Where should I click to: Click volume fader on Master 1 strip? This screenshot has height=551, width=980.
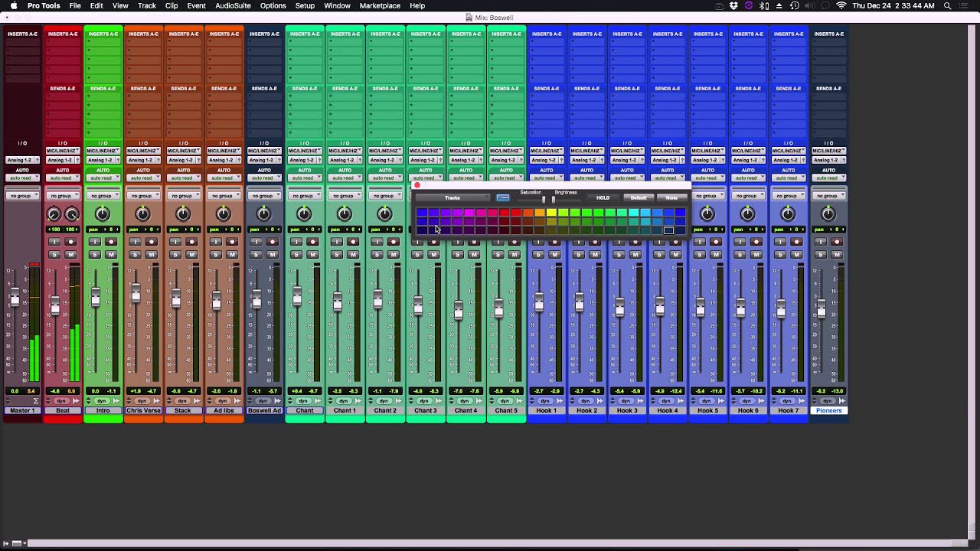15,298
